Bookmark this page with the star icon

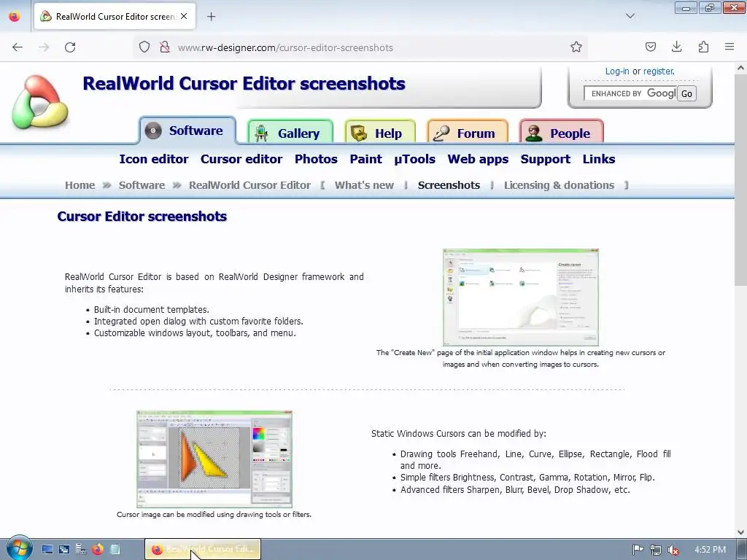tap(576, 47)
